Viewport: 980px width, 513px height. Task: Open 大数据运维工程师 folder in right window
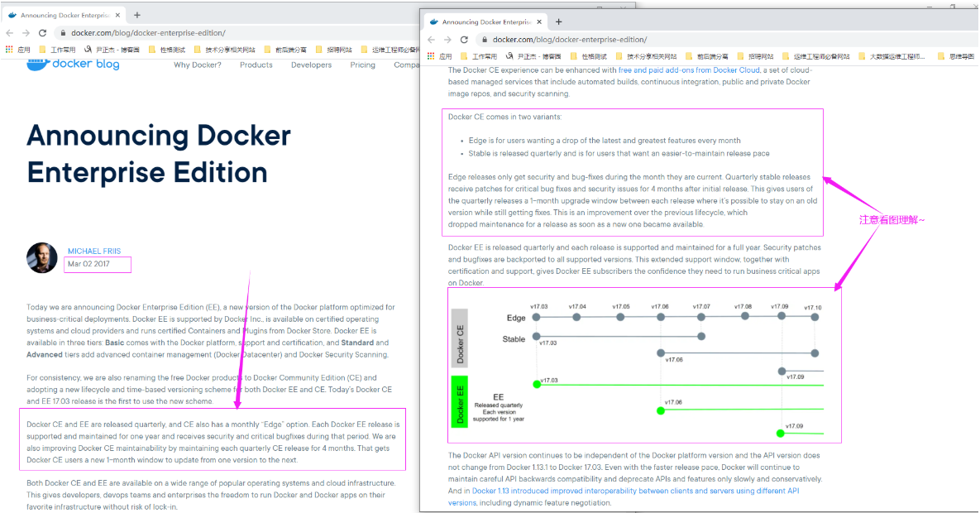(892, 56)
